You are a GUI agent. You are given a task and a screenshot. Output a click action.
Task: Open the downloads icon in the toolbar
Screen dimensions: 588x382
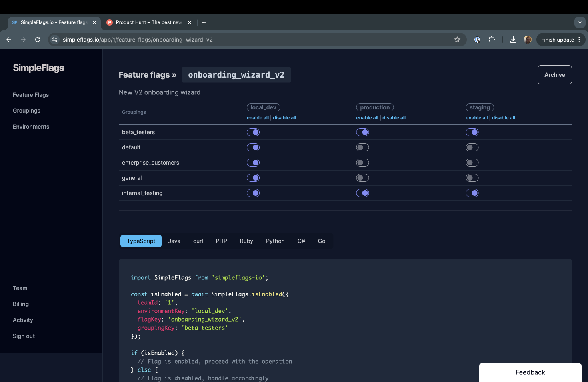513,40
